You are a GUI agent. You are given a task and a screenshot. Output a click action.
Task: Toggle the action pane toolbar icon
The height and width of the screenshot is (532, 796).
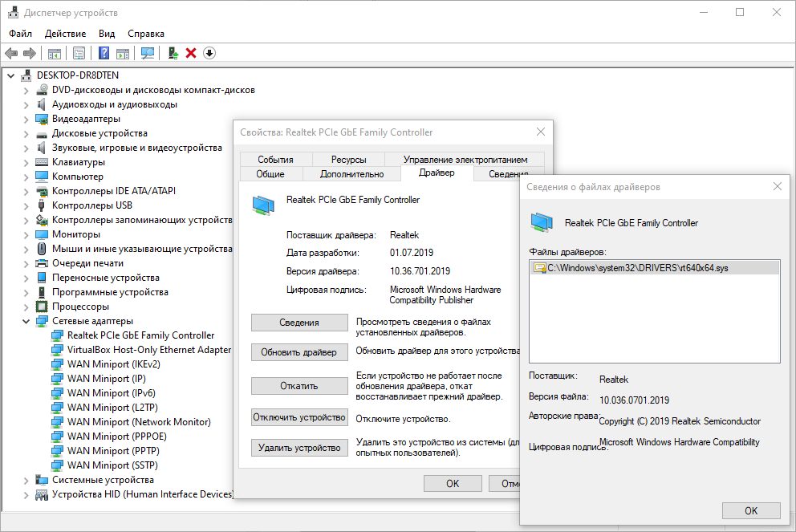coord(122,53)
